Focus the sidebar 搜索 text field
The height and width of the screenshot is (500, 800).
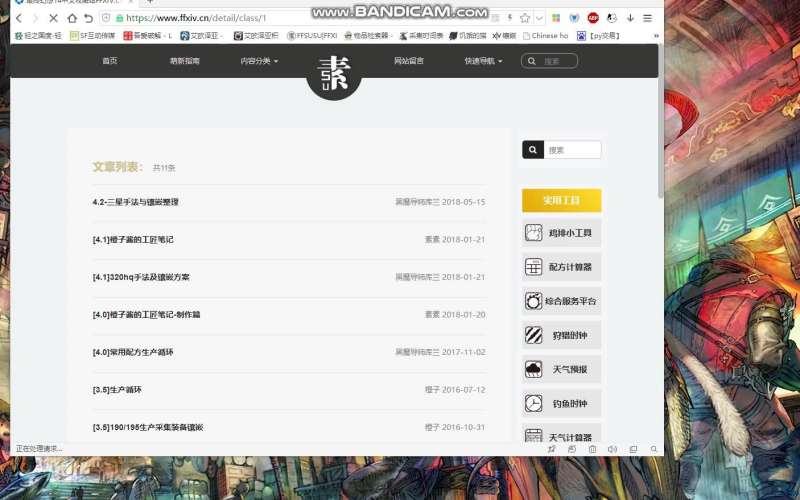tap(572, 150)
